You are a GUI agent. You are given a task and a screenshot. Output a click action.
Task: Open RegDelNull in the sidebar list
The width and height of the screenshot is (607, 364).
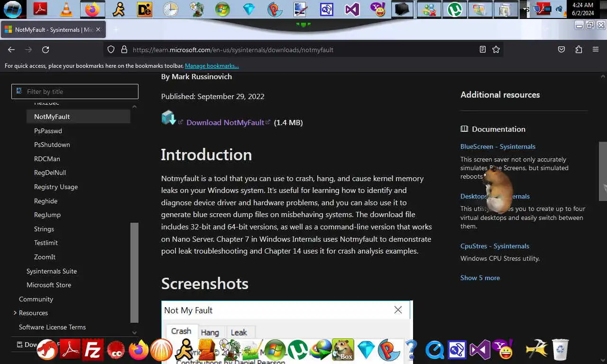coord(50,173)
